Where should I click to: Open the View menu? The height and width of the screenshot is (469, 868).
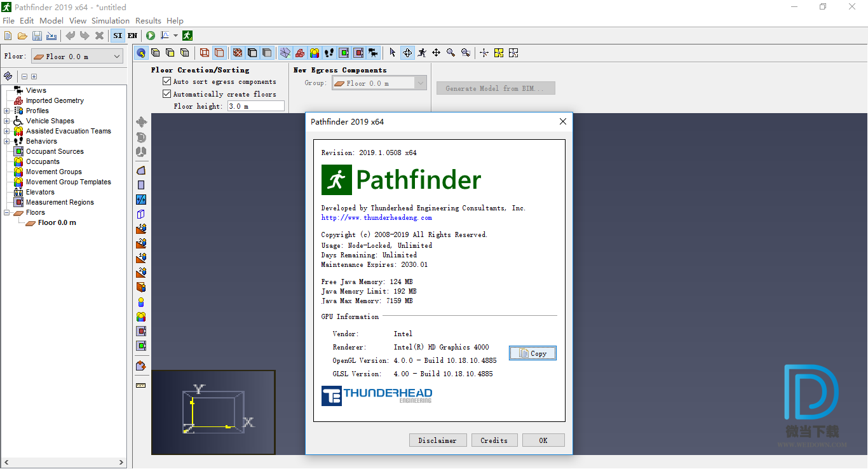pos(78,20)
